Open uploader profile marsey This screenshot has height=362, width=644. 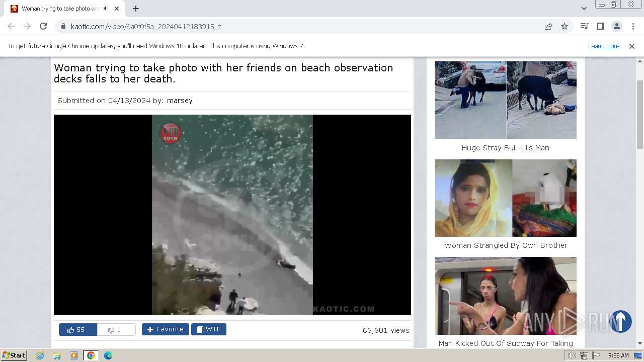(180, 101)
